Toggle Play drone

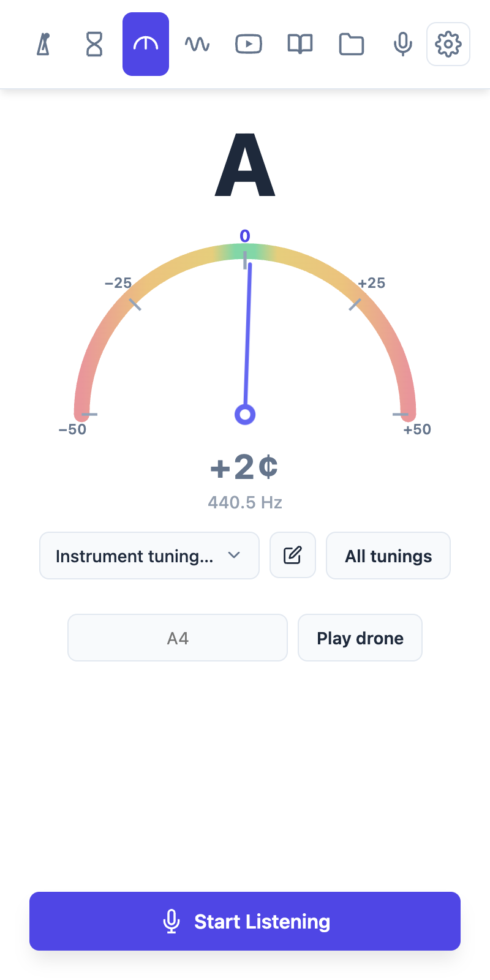coord(360,638)
